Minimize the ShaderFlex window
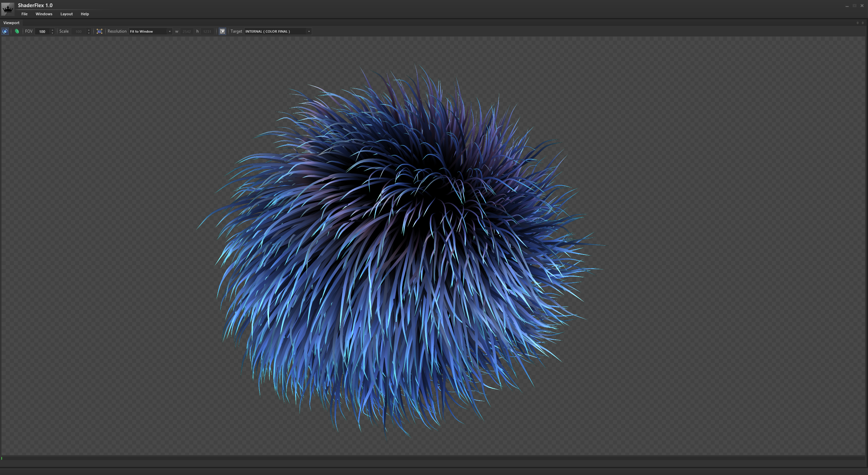 (x=847, y=5)
